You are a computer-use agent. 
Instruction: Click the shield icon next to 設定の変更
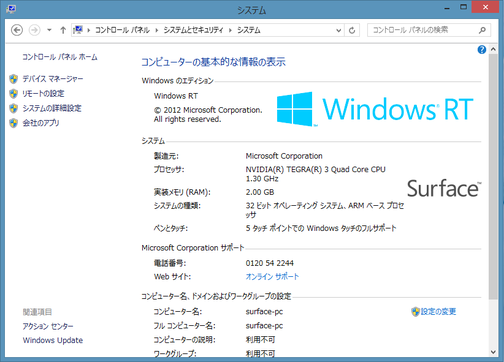pos(415,312)
